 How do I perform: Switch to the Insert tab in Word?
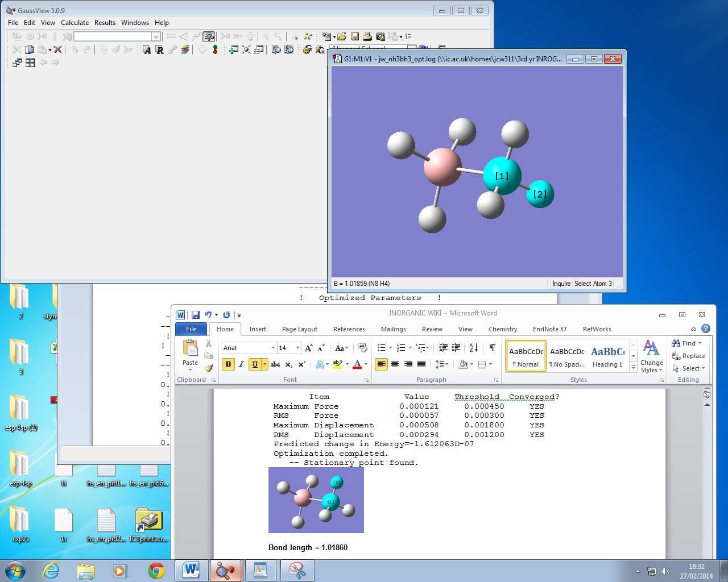click(258, 329)
